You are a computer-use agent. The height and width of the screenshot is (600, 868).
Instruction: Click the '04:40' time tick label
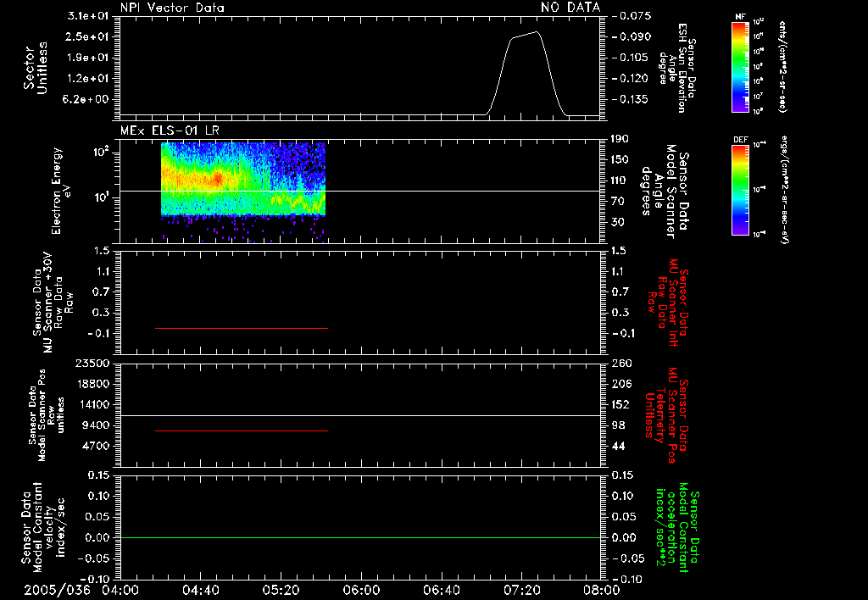click(200, 590)
